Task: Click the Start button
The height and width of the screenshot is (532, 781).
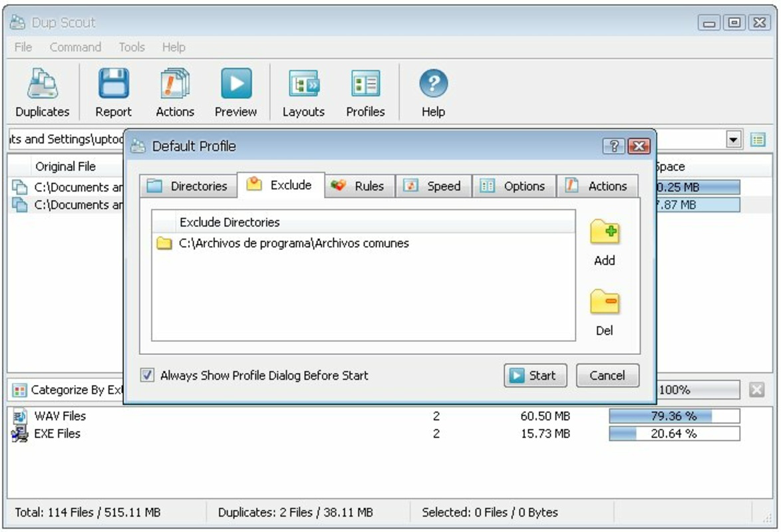Action: click(536, 375)
